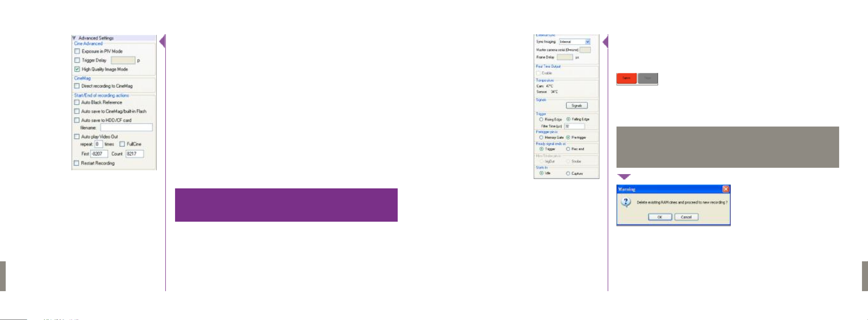Screen dimensions: 868x320
Task: Confirm the Warning dialog with OK
Action: tap(660, 217)
